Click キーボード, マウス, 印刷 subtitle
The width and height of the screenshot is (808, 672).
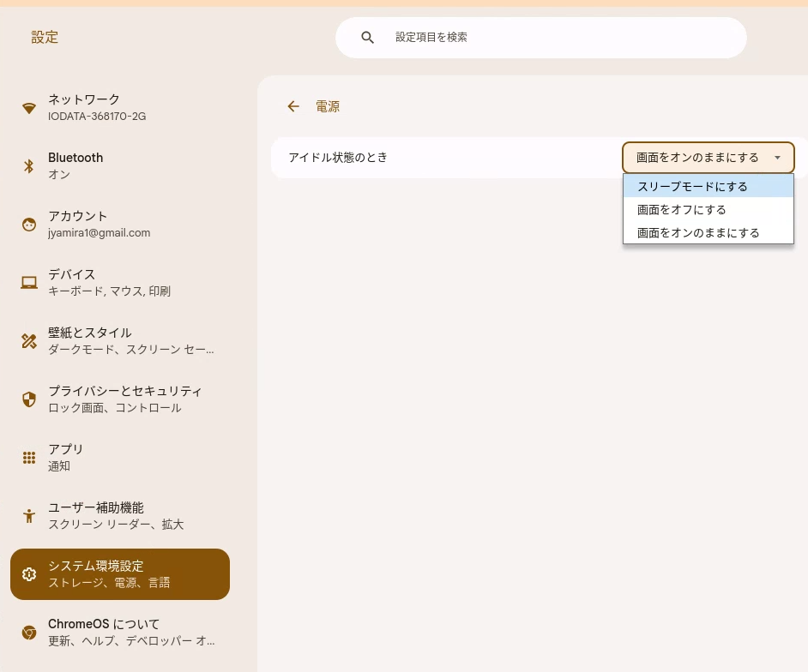tap(109, 291)
